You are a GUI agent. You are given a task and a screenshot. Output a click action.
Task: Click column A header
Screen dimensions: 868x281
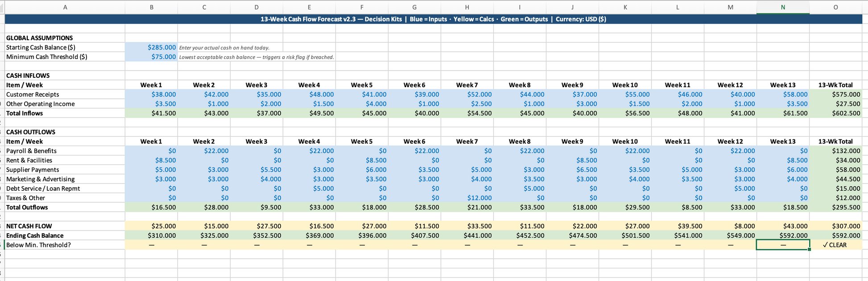click(x=65, y=7)
